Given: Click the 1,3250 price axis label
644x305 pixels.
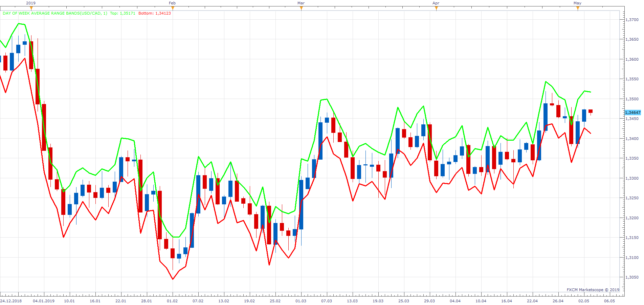Looking at the screenshot, I should pyautogui.click(x=632, y=198).
